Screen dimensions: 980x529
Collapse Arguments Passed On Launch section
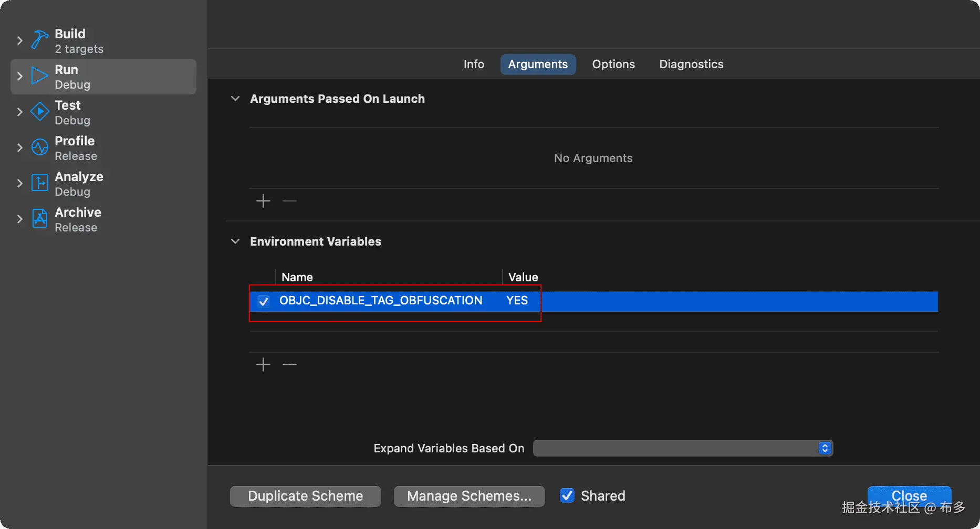click(x=235, y=99)
